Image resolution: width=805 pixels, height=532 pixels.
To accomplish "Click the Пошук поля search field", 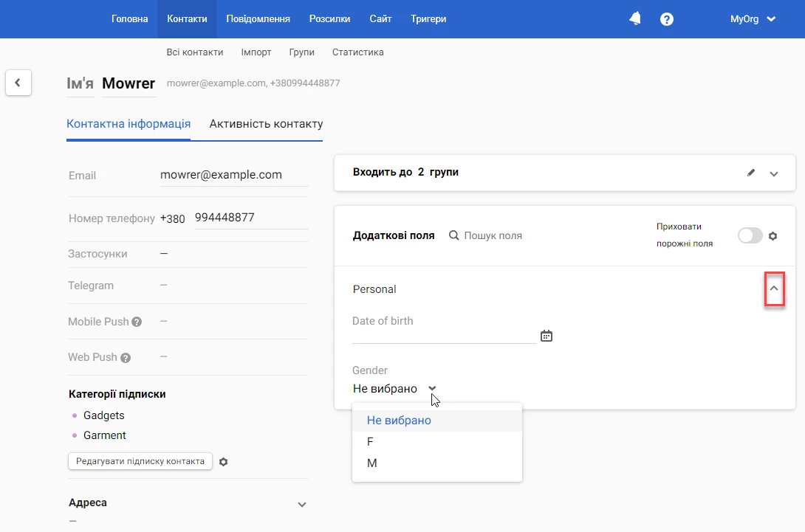I will [493, 235].
